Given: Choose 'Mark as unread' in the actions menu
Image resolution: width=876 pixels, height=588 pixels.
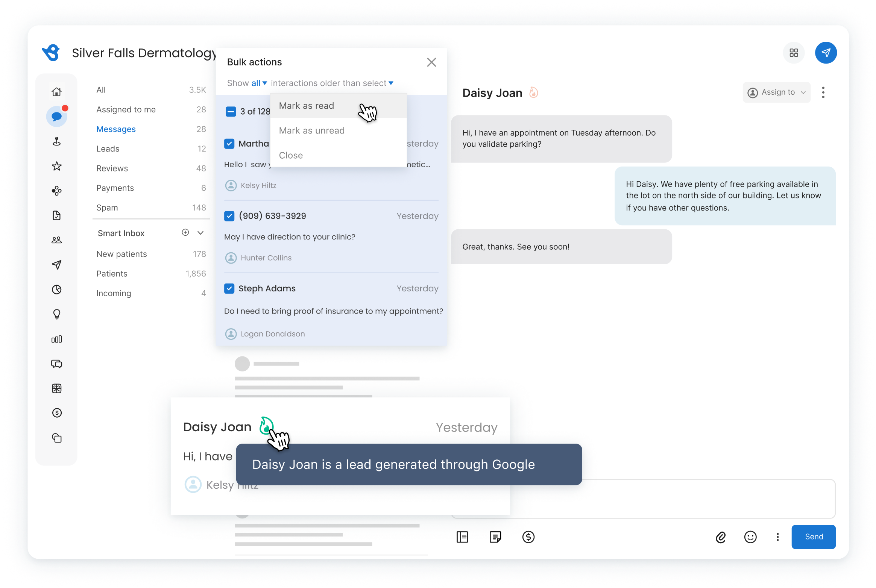Looking at the screenshot, I should pos(311,130).
